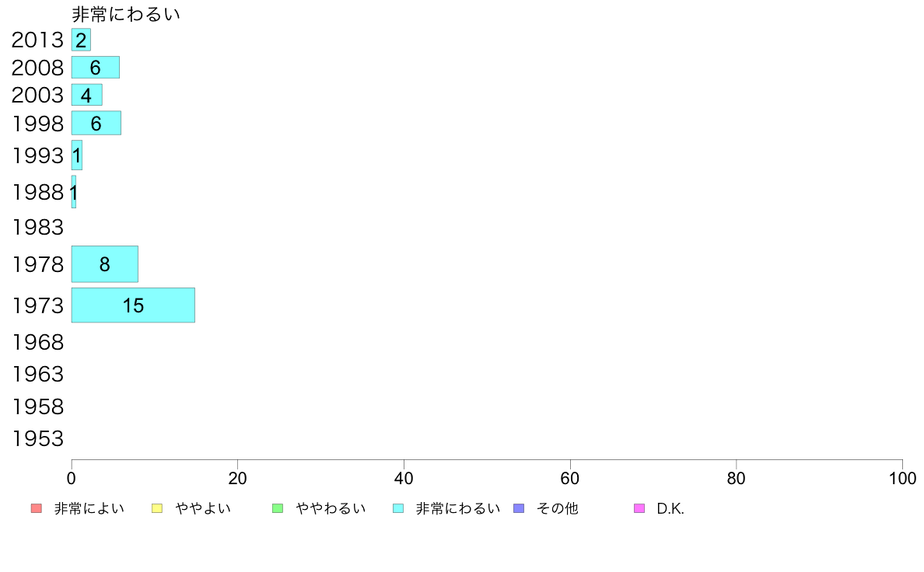Click the 40 tick on x-axis
The height and width of the screenshot is (572, 924).
(x=404, y=478)
